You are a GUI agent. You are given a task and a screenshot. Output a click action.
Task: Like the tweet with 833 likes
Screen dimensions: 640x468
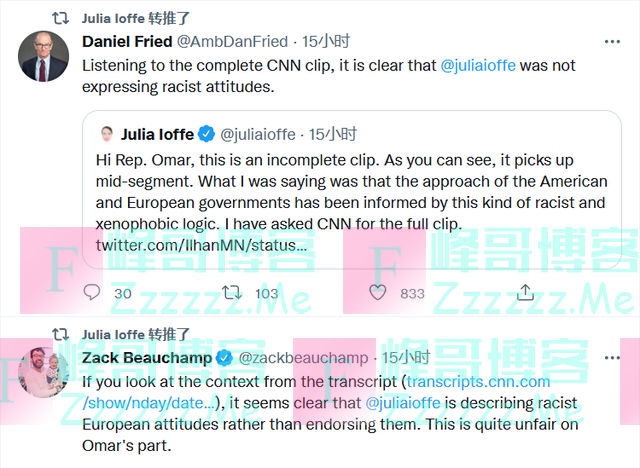coord(378,292)
